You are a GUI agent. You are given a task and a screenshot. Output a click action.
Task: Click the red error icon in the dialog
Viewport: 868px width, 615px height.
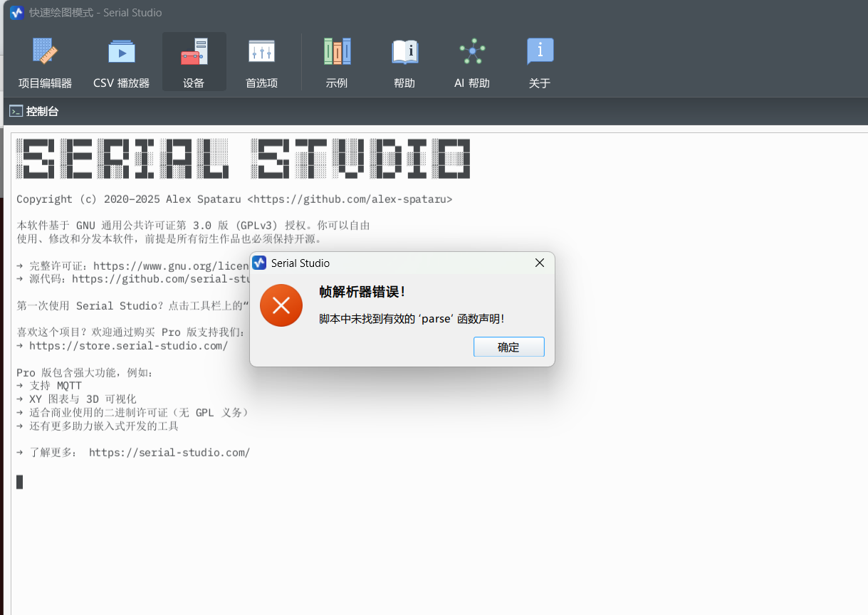(x=281, y=305)
